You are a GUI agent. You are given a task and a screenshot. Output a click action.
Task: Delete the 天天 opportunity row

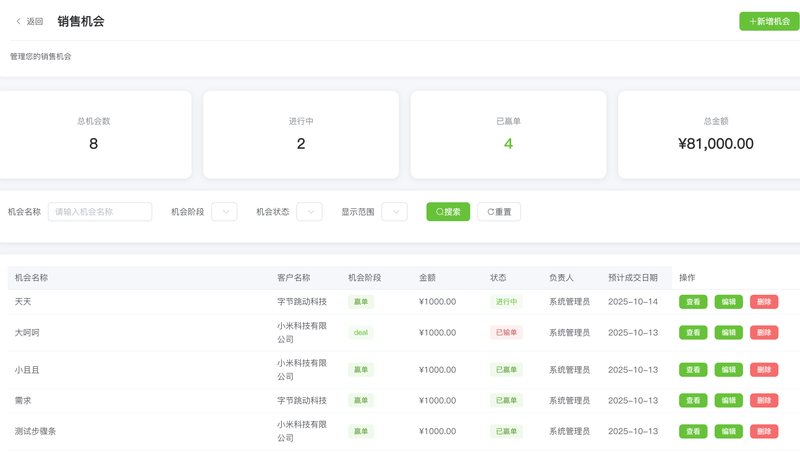coord(764,301)
